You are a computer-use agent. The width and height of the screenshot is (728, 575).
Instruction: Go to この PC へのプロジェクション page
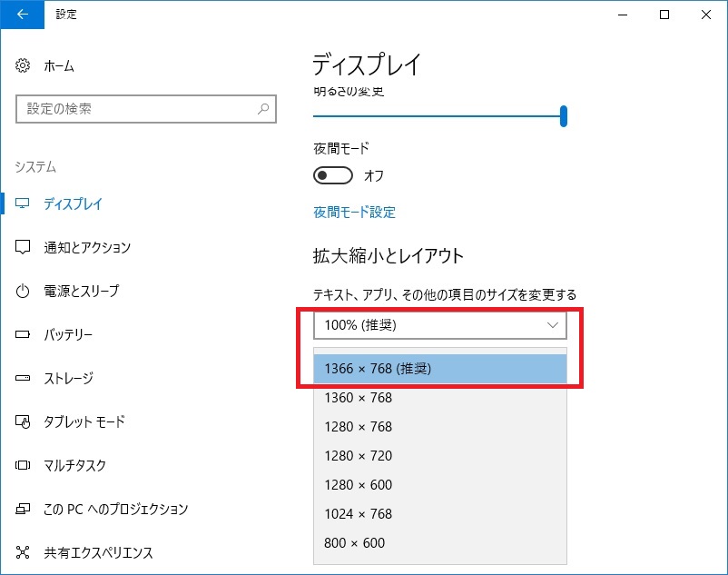115,509
